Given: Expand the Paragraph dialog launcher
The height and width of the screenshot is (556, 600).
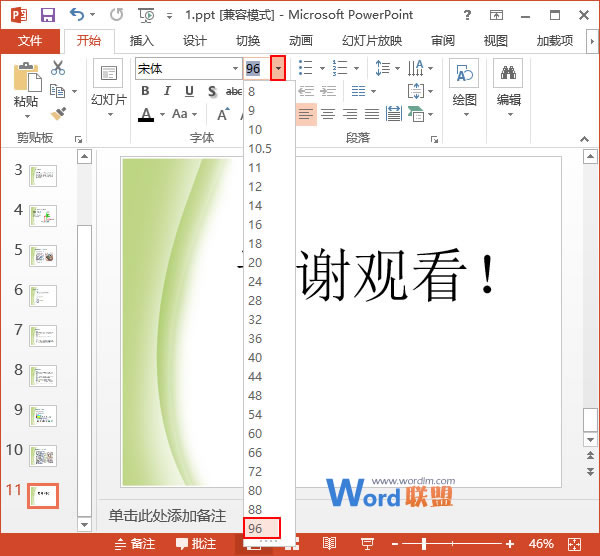Looking at the screenshot, I should 434,139.
